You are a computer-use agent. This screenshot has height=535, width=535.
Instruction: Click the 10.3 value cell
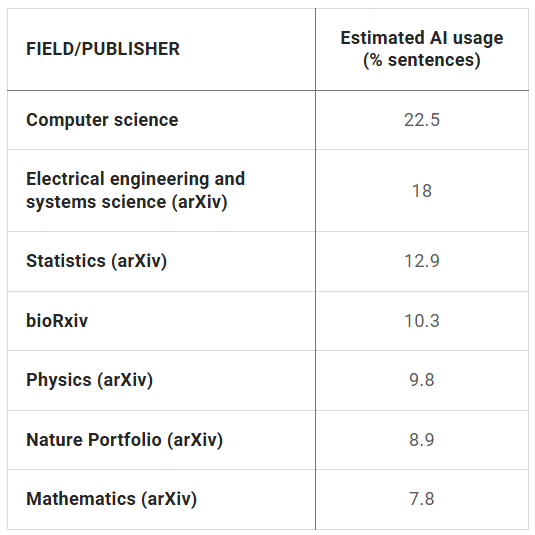click(422, 321)
